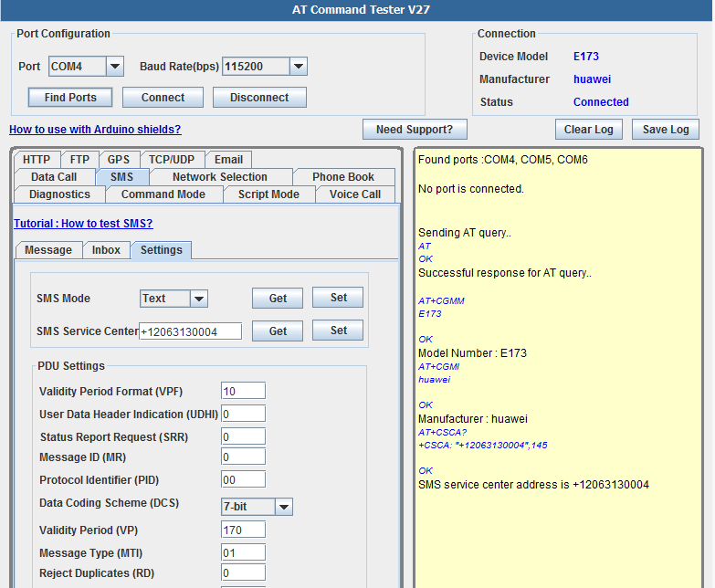Click Get button for SMS Mode

point(278,299)
